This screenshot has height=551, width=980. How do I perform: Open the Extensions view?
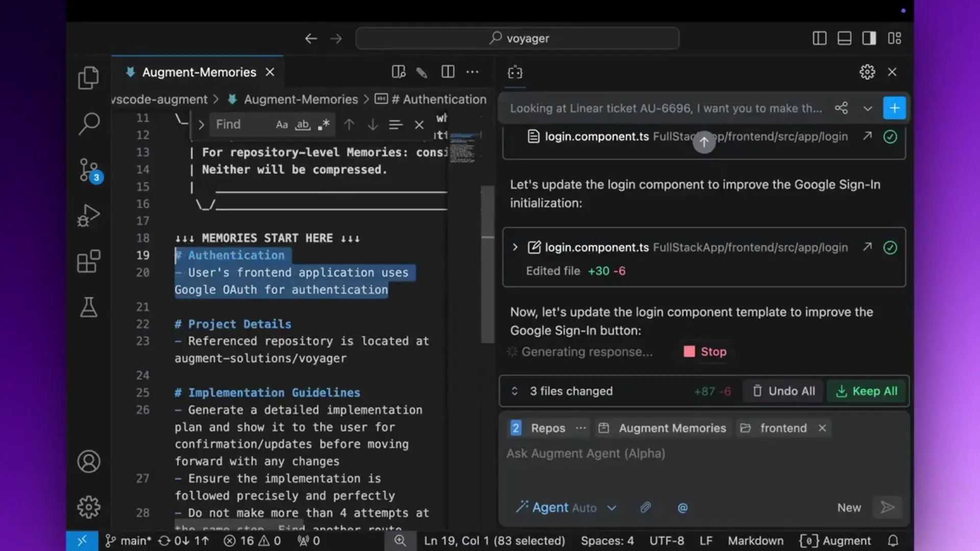[88, 261]
